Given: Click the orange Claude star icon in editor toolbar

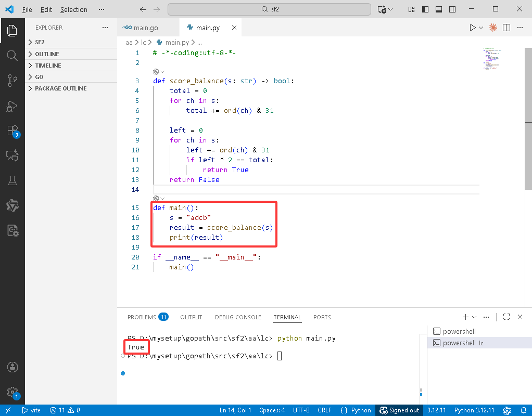Looking at the screenshot, I should tap(493, 28).
